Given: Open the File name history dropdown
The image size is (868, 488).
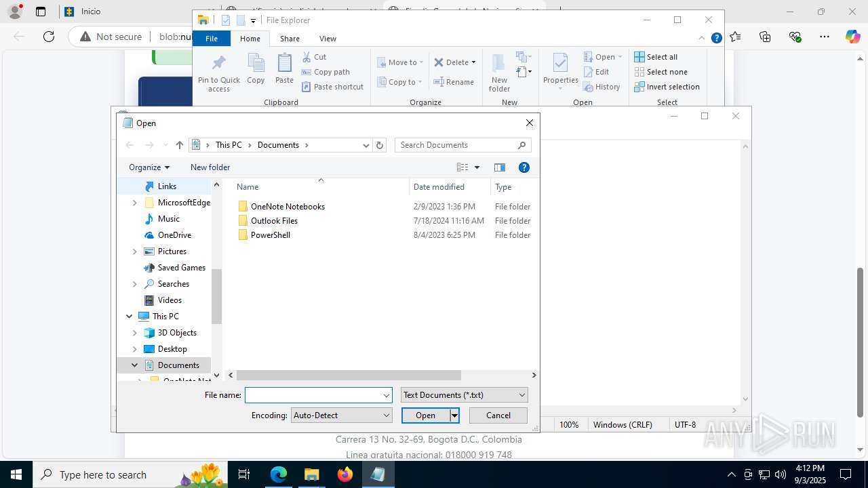Looking at the screenshot, I should coord(387,395).
